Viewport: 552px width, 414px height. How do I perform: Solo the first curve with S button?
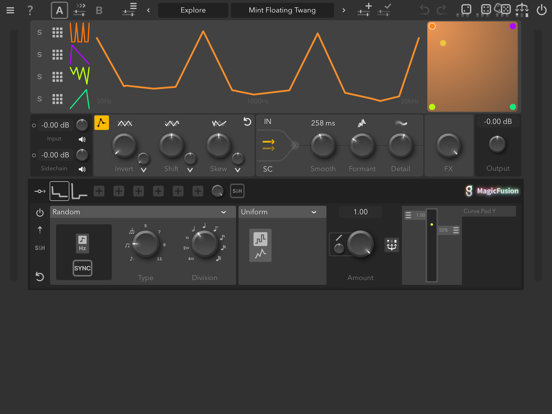[x=39, y=32]
